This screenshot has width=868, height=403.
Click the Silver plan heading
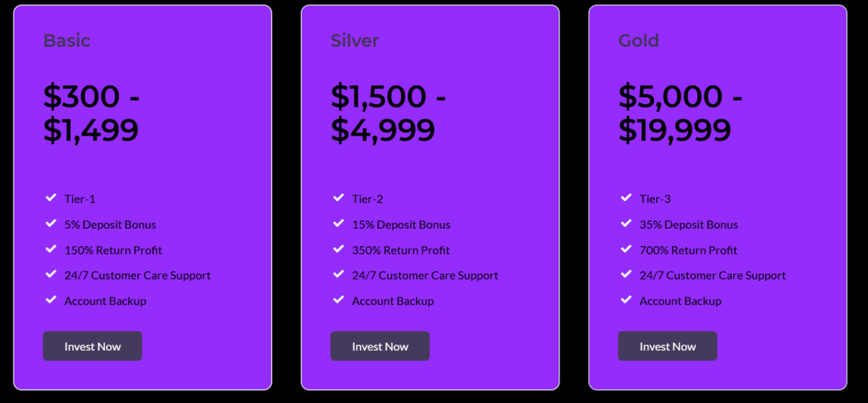pyautogui.click(x=354, y=41)
